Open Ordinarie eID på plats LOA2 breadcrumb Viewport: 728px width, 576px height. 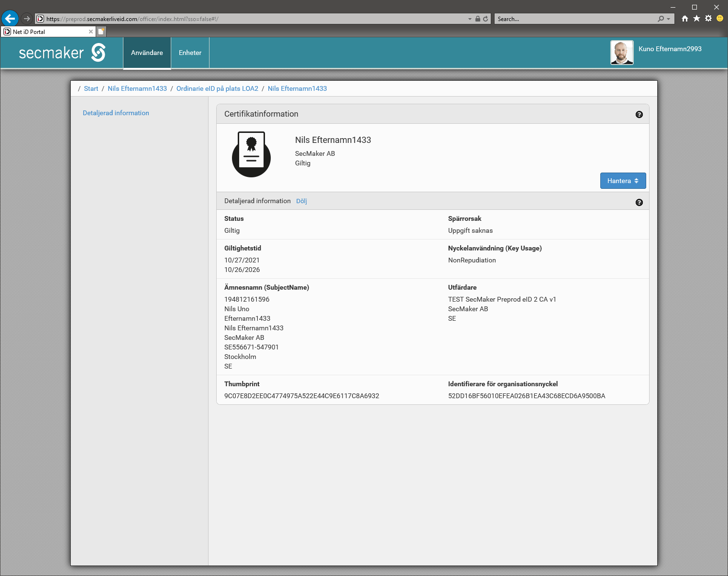(217, 88)
